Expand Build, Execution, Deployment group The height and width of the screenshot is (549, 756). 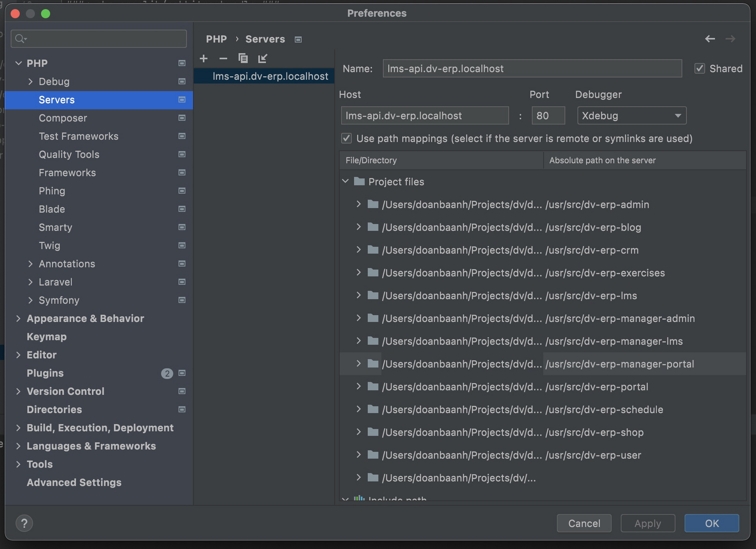18,428
